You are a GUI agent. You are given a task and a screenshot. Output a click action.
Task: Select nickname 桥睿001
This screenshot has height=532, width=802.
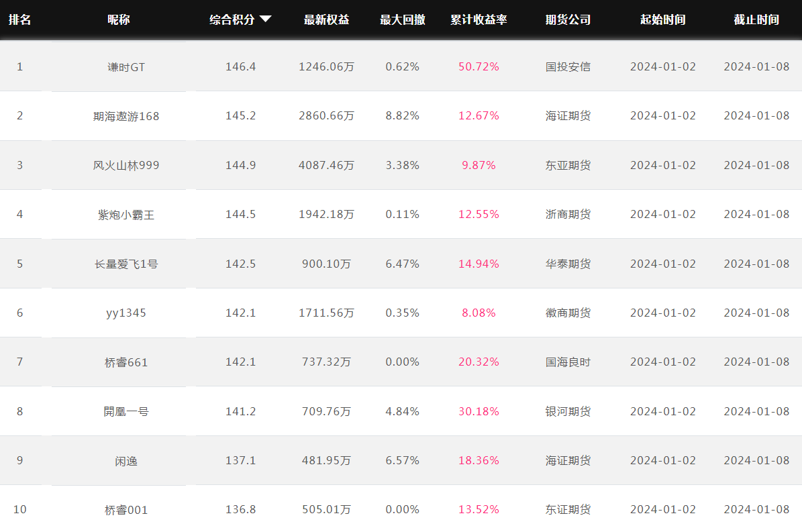126,510
